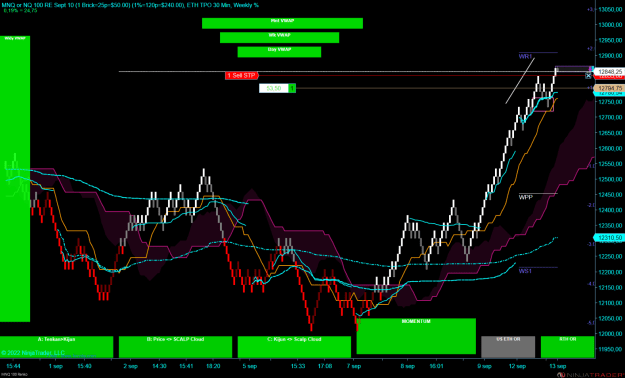The height and width of the screenshot is (378, 625).
Task: Click the 9 sep date label
Action: tap(484, 366)
